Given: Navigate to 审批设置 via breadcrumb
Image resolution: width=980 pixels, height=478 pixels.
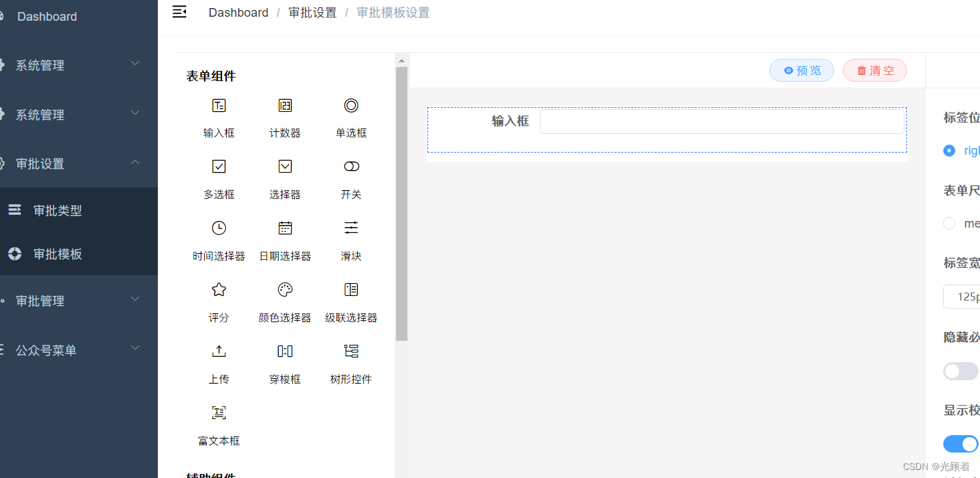Looking at the screenshot, I should tap(312, 12).
